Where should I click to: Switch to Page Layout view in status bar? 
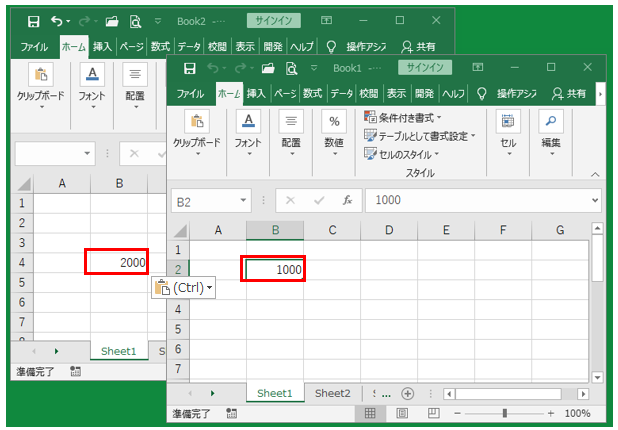click(x=402, y=413)
